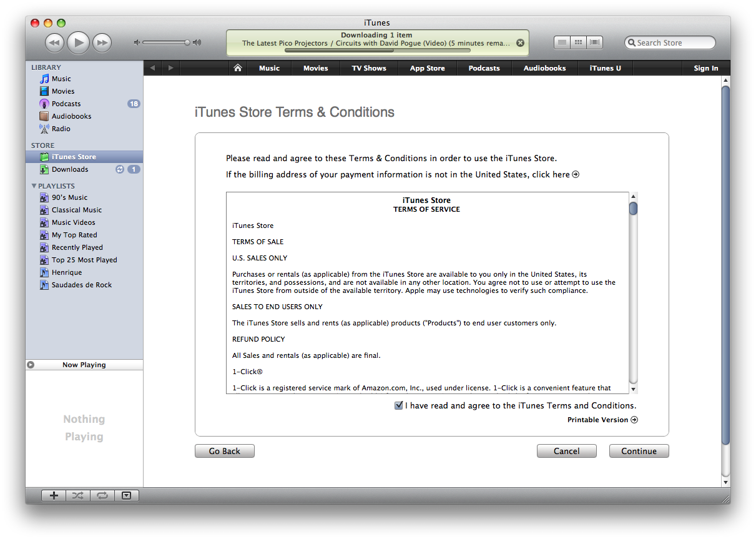Open the Audiobooks store tab
The image size is (756, 539).
[544, 68]
